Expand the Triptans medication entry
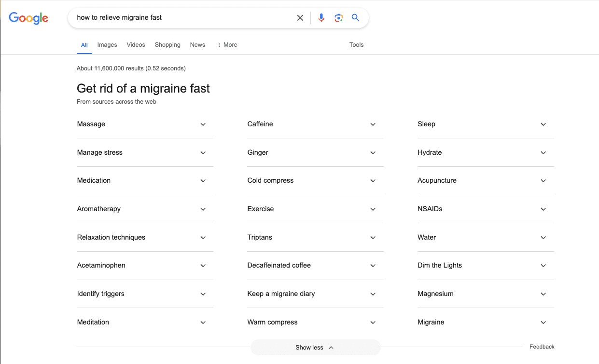Screen dimensions: 599x364 click(x=373, y=237)
